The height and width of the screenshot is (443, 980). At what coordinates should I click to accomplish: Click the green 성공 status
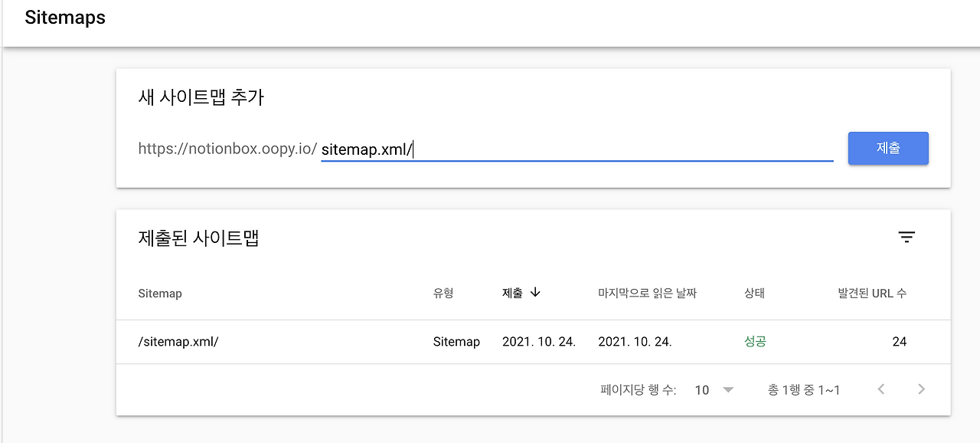[x=755, y=342]
